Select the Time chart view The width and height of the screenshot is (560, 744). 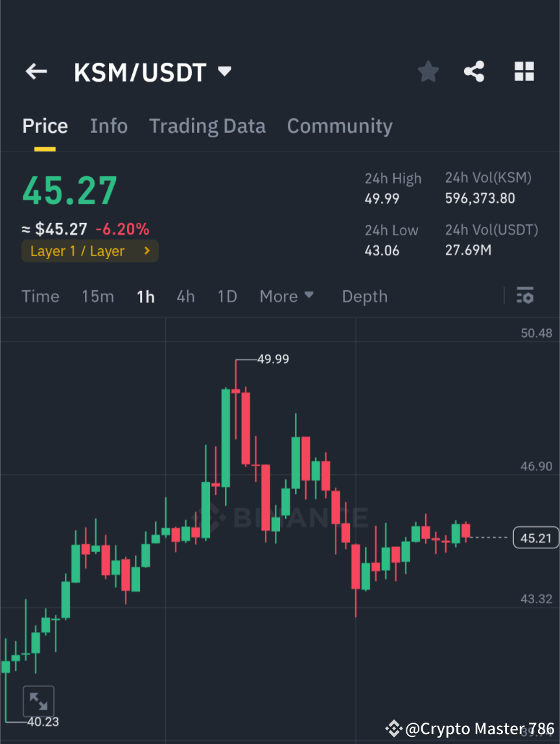coord(40,296)
